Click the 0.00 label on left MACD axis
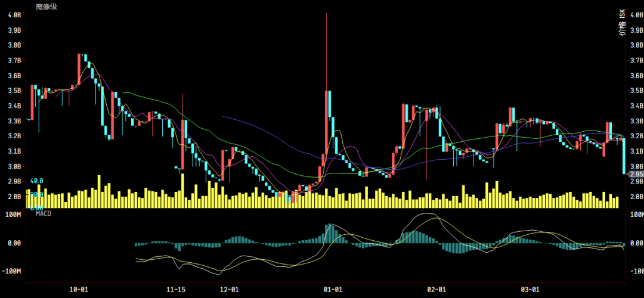This screenshot has width=644, height=298. click(x=13, y=243)
